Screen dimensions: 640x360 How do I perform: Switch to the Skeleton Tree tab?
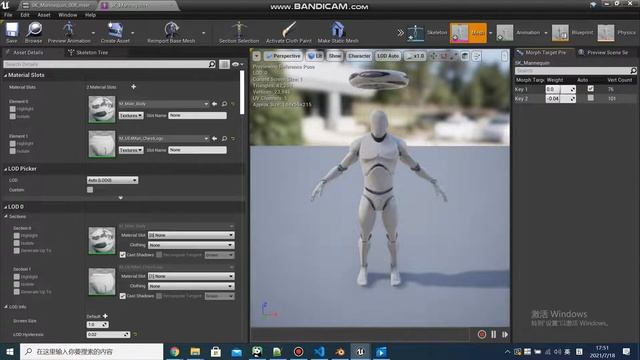(x=88, y=52)
